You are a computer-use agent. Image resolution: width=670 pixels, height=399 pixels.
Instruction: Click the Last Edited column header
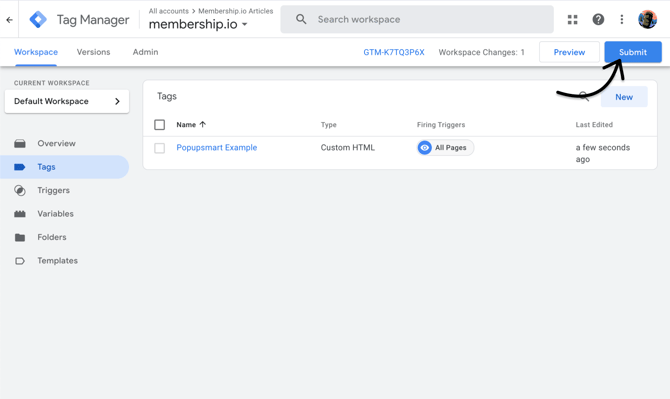(594, 125)
